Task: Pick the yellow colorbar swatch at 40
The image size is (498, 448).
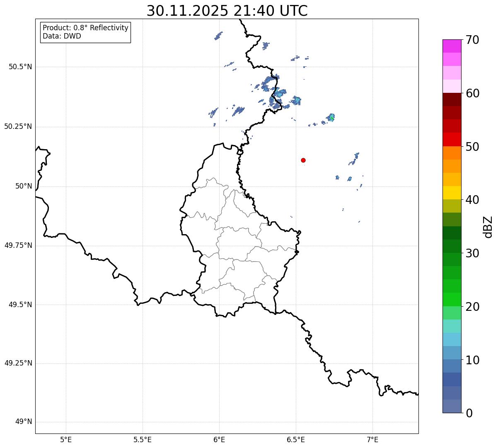Action: pyautogui.click(x=452, y=193)
